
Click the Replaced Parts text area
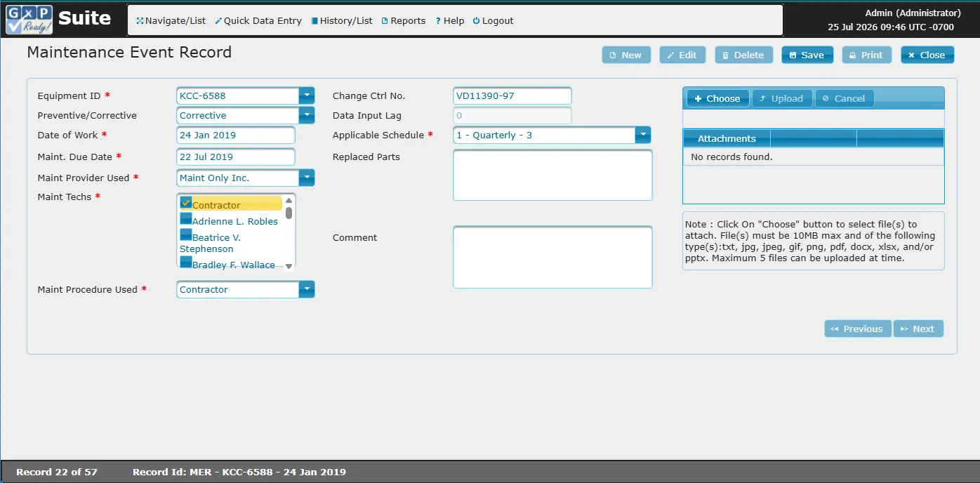552,175
